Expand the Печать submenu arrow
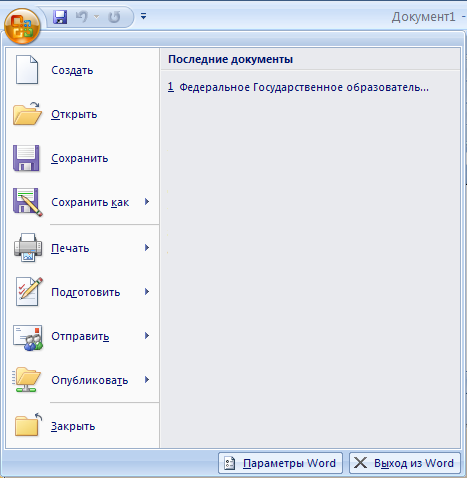Viewport: 467px width, 478px height. click(147, 248)
